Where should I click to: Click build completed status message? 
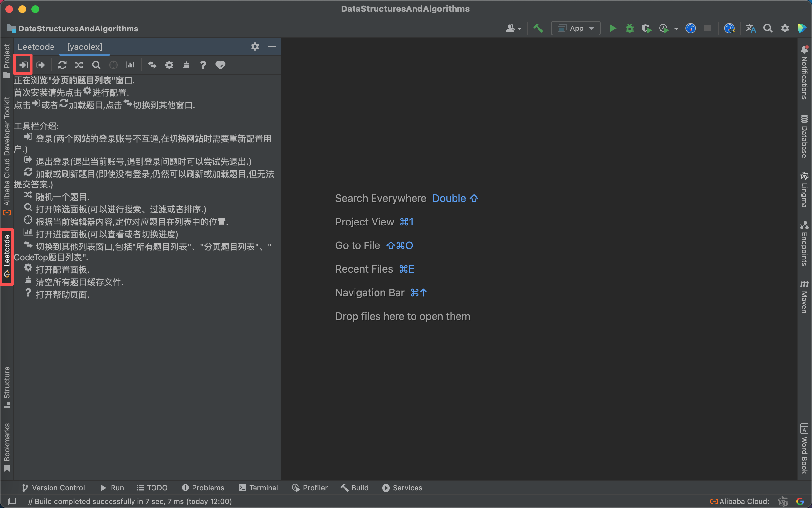click(x=130, y=501)
